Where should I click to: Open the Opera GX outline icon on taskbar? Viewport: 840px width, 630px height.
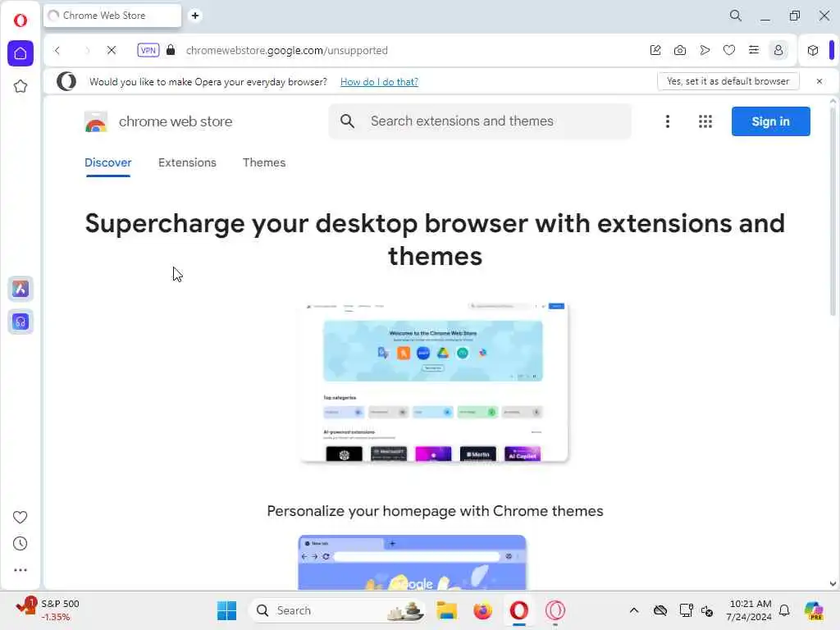[555, 610]
